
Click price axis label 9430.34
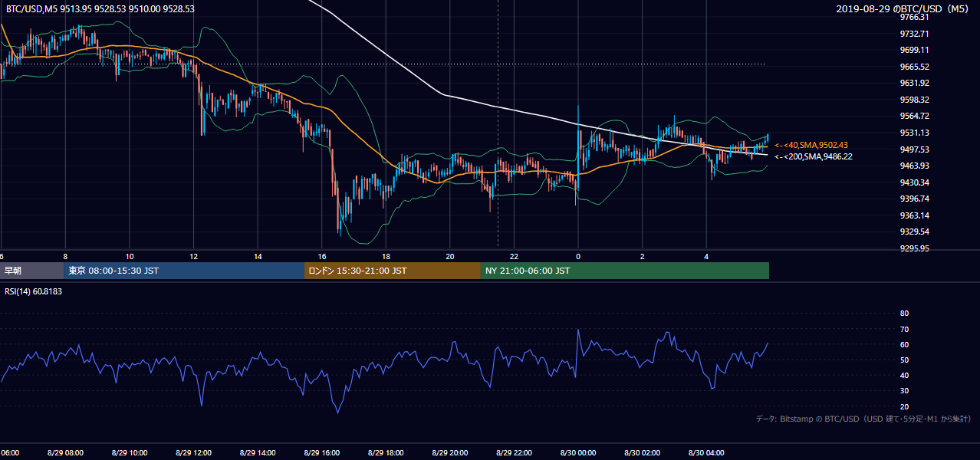pos(914,182)
